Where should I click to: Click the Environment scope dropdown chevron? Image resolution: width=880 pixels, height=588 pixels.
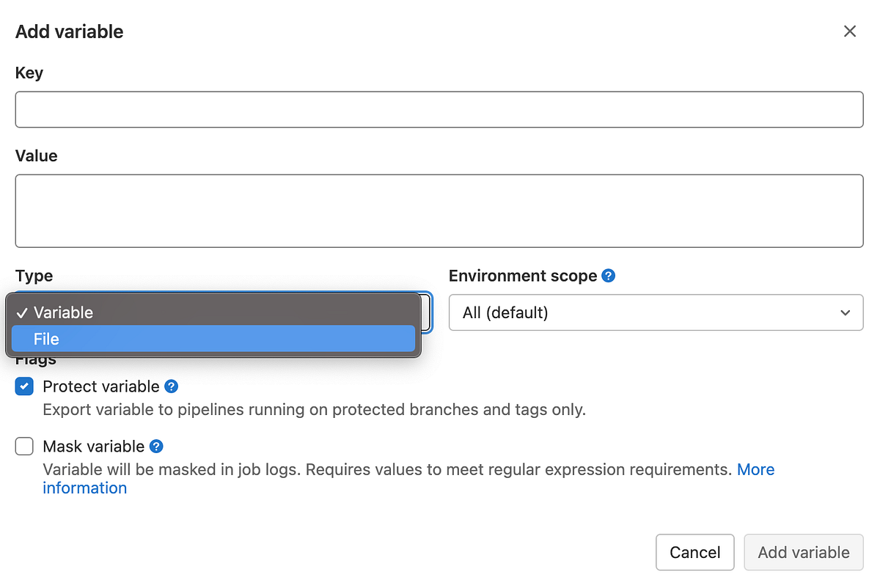pyautogui.click(x=845, y=312)
